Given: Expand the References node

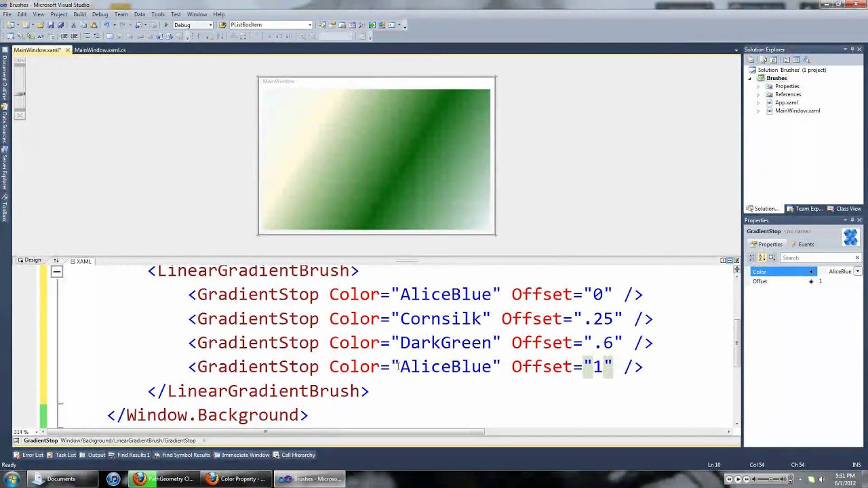Looking at the screenshot, I should pyautogui.click(x=758, y=95).
